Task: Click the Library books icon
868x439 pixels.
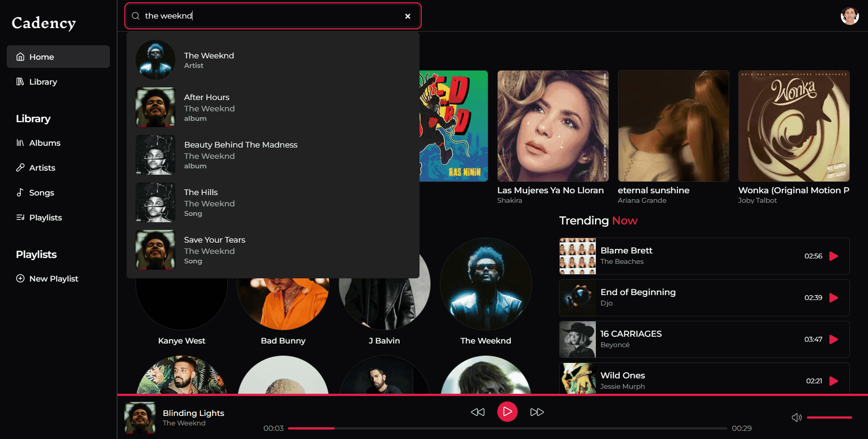Action: click(x=20, y=81)
